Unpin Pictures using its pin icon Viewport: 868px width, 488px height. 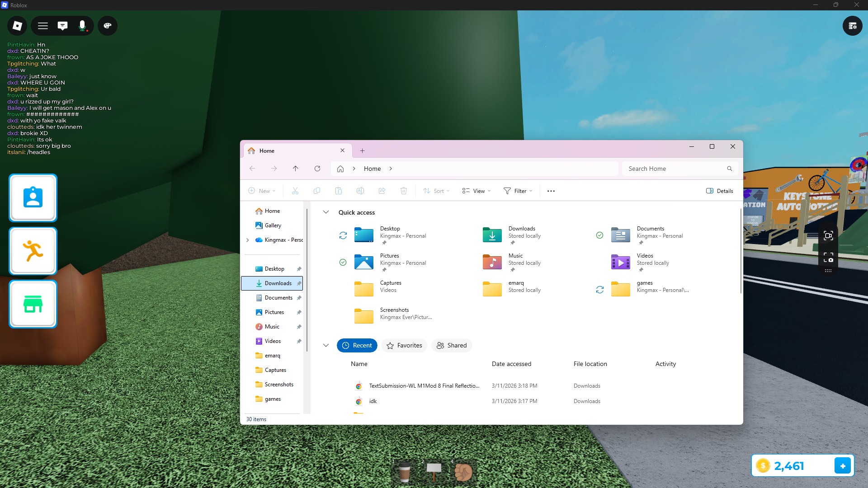(299, 312)
